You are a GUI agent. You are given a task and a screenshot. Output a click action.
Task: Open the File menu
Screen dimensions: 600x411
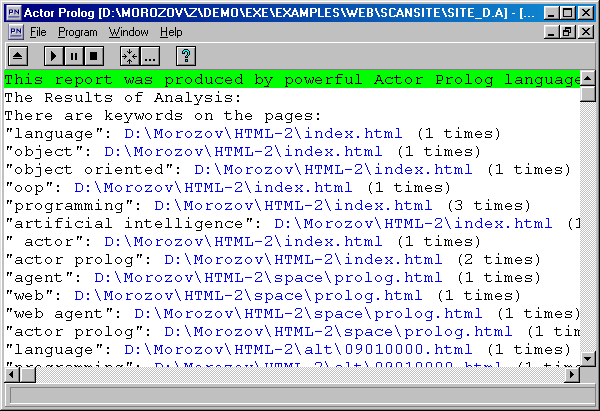[x=38, y=32]
